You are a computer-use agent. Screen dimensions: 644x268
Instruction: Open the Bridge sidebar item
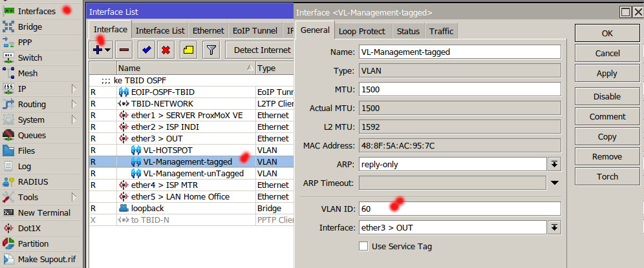click(x=30, y=26)
